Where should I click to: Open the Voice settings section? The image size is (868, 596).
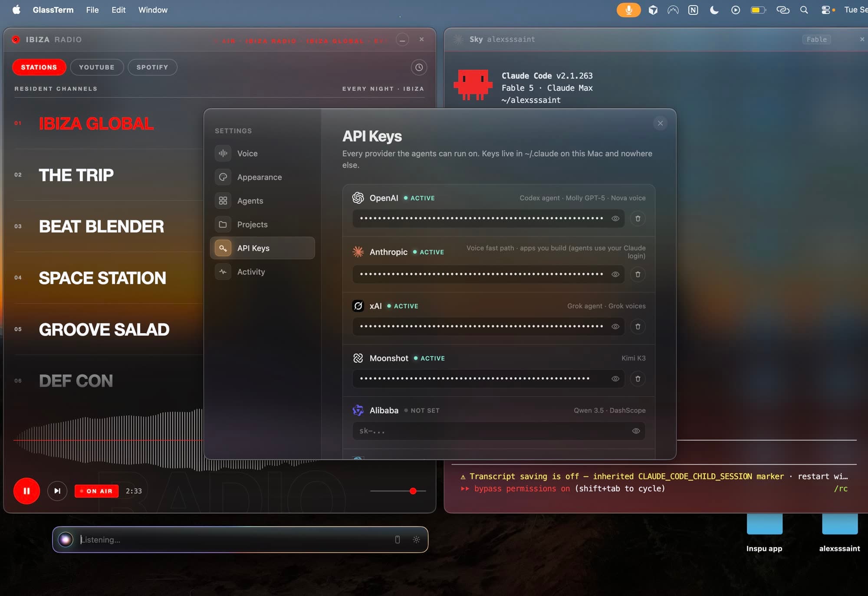pyautogui.click(x=262, y=153)
